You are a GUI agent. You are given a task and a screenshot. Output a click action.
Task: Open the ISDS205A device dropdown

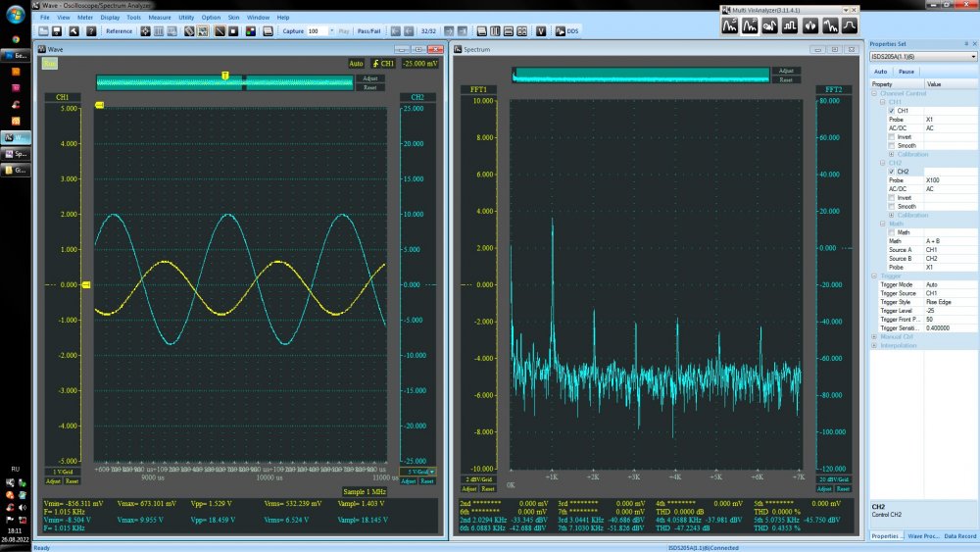971,57
